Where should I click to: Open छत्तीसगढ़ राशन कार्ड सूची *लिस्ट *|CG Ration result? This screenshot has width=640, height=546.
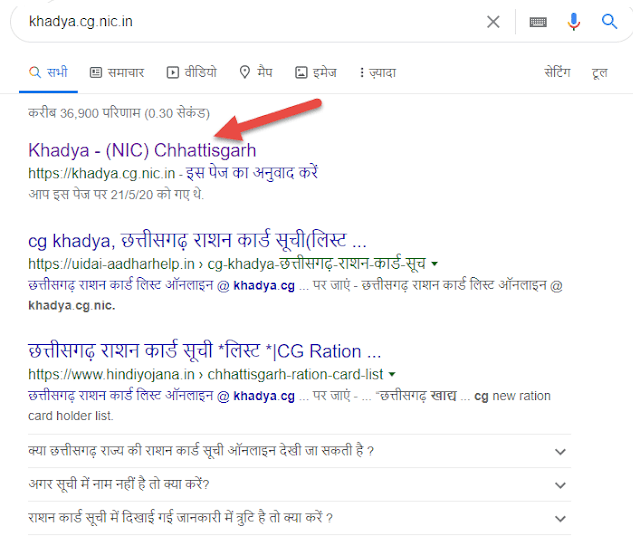click(x=206, y=353)
